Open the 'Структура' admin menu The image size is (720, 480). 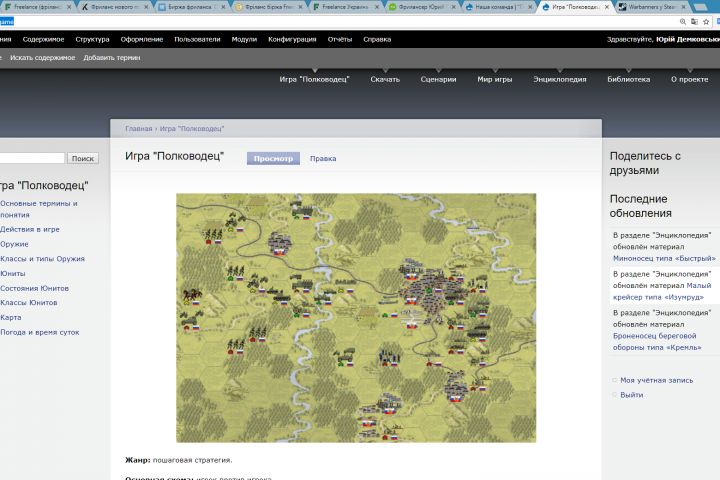point(92,40)
